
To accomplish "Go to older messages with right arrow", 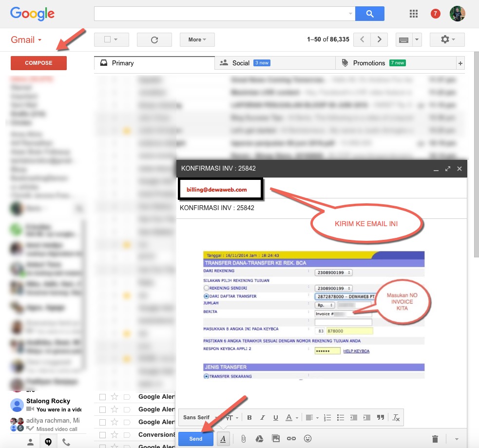I will pyautogui.click(x=379, y=39).
